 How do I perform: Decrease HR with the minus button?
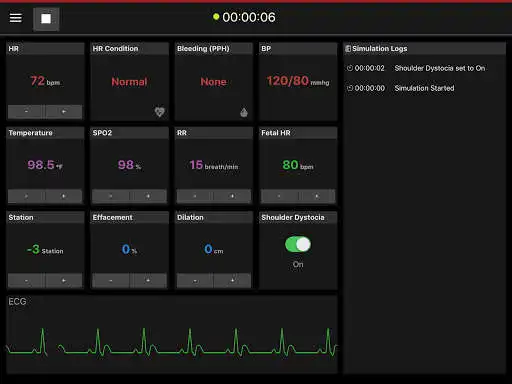click(26, 112)
